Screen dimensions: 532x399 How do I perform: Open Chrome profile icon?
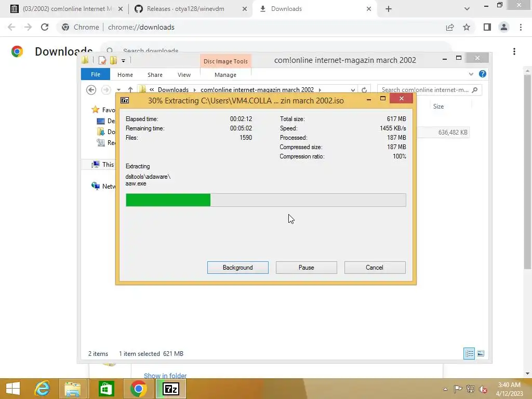504,27
